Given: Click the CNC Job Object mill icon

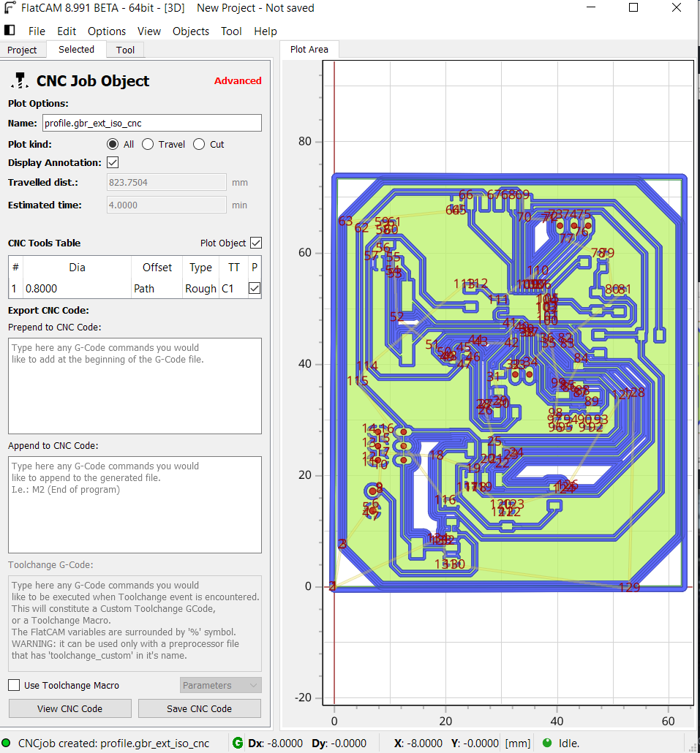Looking at the screenshot, I should pos(19,80).
